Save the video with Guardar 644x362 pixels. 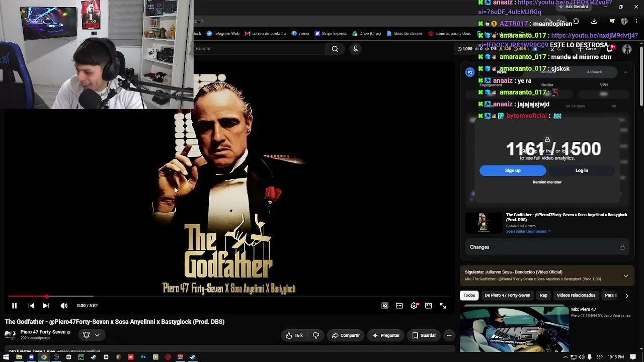point(424,335)
